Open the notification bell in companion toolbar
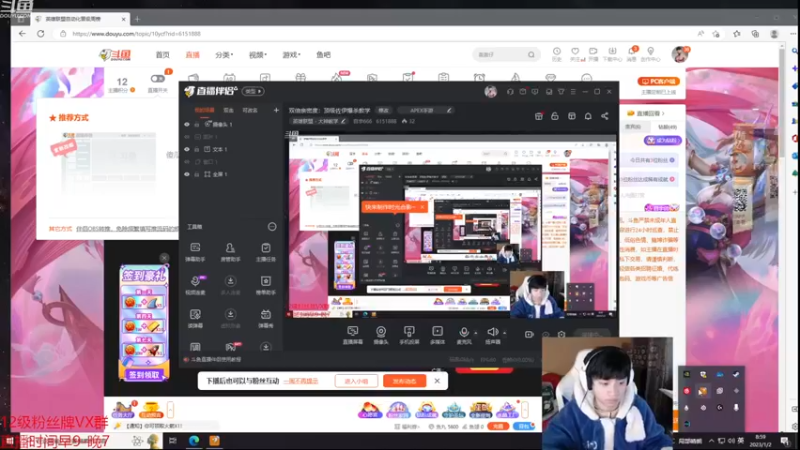The image size is (800, 450). pos(588,116)
